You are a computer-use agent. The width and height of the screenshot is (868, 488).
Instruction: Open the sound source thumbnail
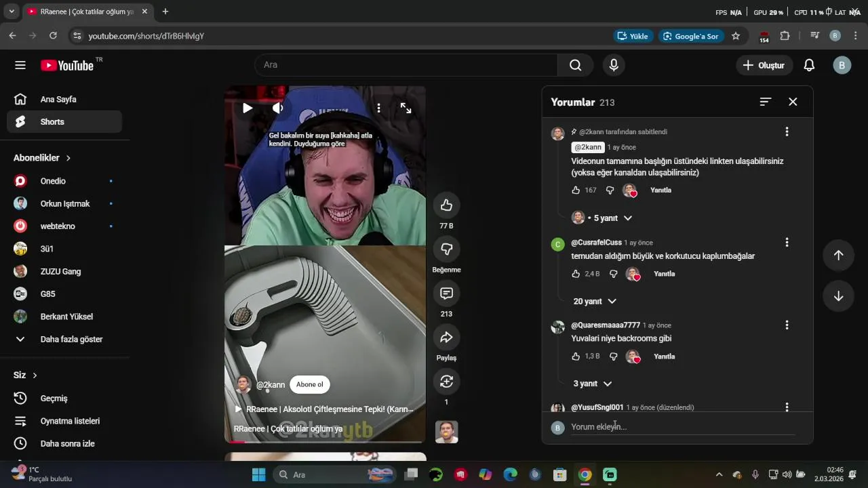click(x=446, y=432)
